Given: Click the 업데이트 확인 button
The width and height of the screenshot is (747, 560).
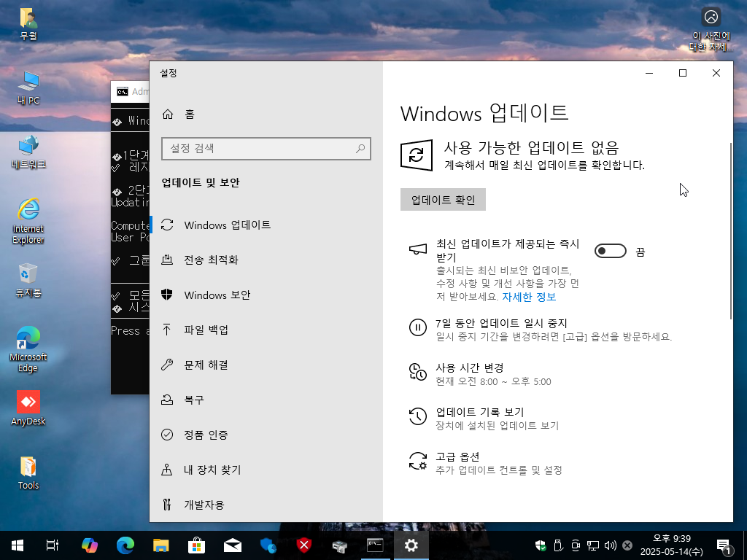Looking at the screenshot, I should pyautogui.click(x=443, y=200).
